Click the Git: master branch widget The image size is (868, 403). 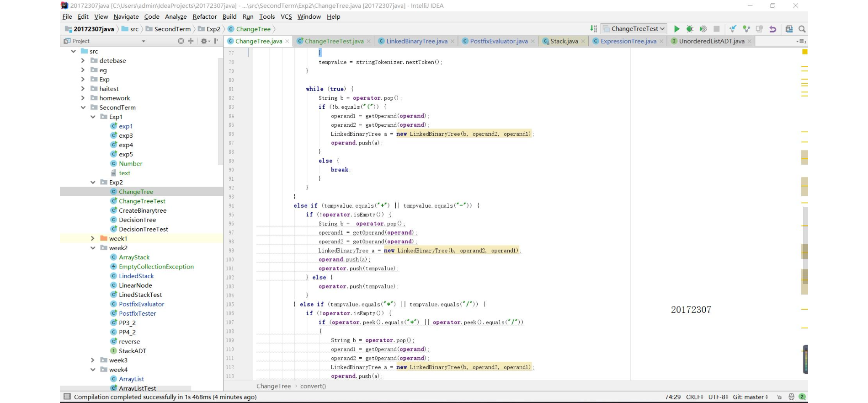[x=751, y=397]
